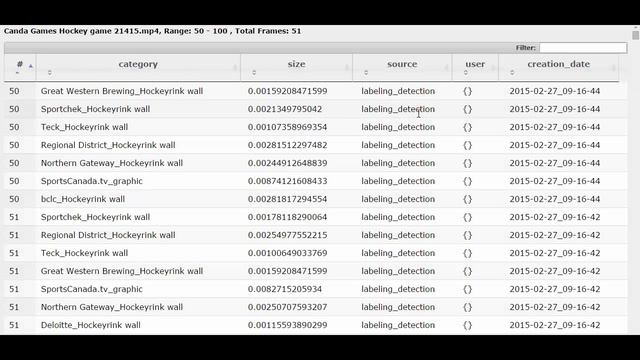Click the vertical scrollbar thumb
The image size is (640, 360).
[636, 35]
